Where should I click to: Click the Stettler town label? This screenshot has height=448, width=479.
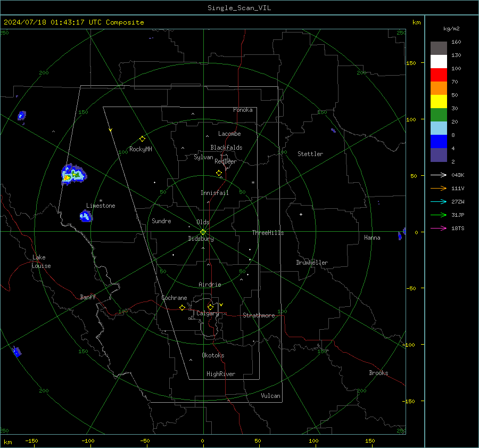pyautogui.click(x=310, y=154)
